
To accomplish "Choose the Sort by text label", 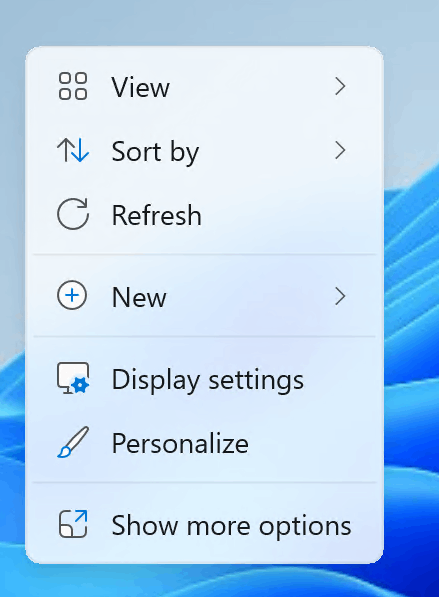I will [x=155, y=152].
